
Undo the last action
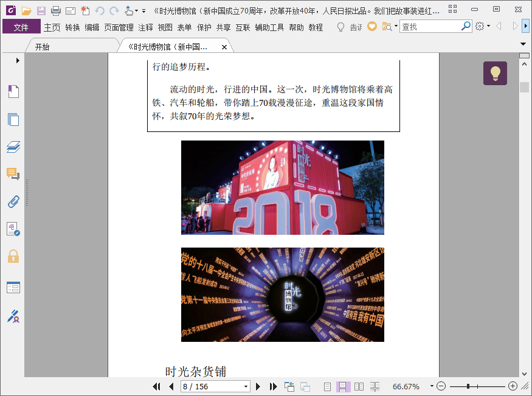100,11
